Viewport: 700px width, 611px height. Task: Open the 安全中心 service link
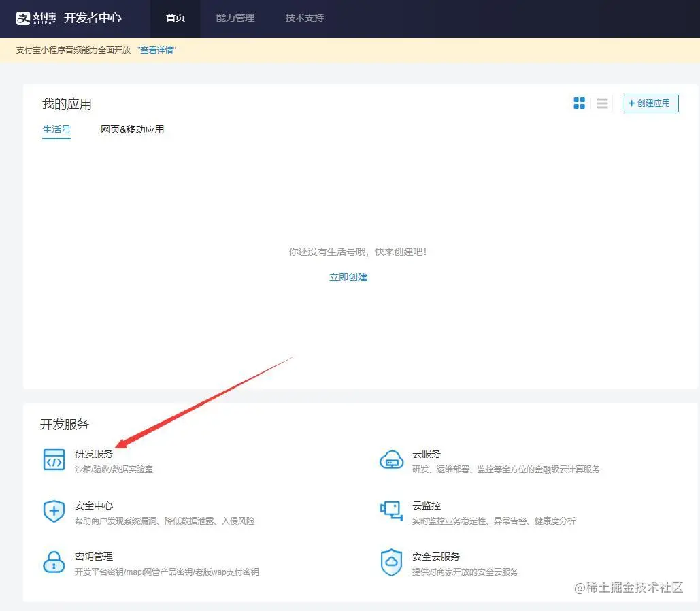click(x=94, y=506)
